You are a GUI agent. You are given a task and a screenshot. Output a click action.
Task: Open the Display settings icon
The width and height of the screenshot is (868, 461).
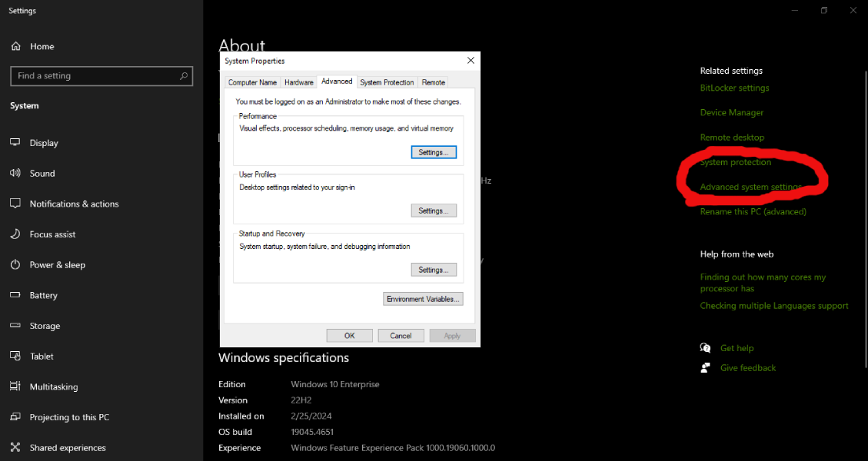pyautogui.click(x=15, y=143)
